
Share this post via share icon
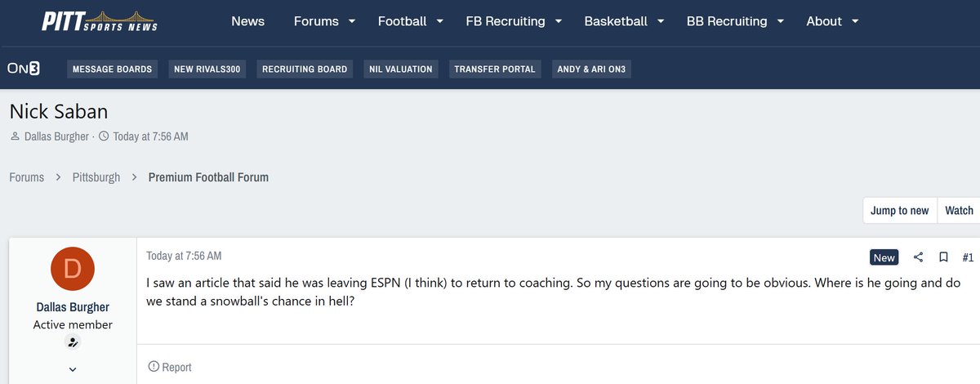918,257
